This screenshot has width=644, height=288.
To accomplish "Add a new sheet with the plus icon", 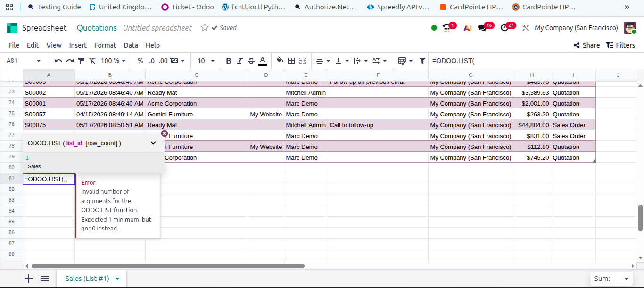I will 29,279.
